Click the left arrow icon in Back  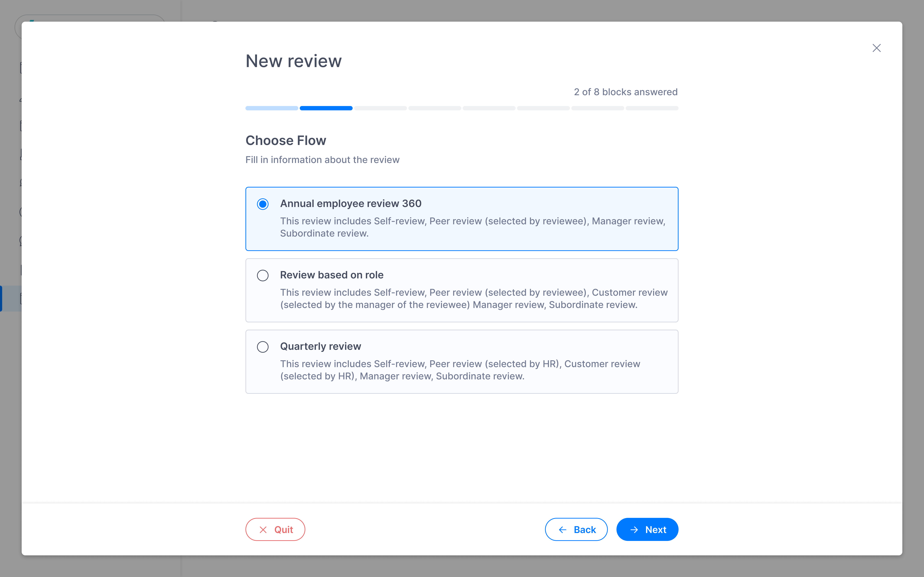pyautogui.click(x=562, y=530)
